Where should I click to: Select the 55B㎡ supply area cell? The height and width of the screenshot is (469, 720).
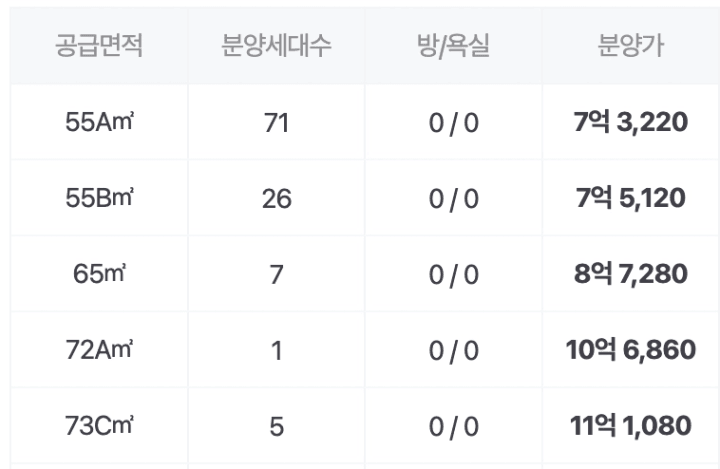99,198
